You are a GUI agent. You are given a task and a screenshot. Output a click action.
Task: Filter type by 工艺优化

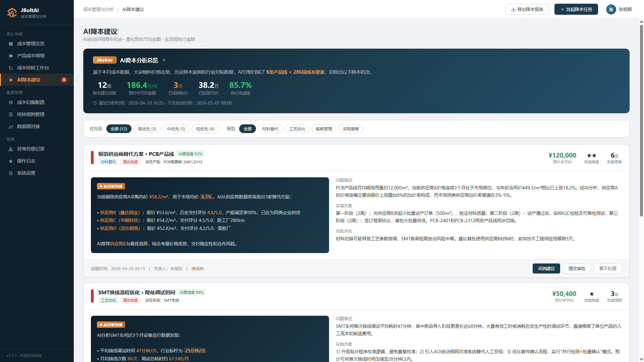pos(297,129)
